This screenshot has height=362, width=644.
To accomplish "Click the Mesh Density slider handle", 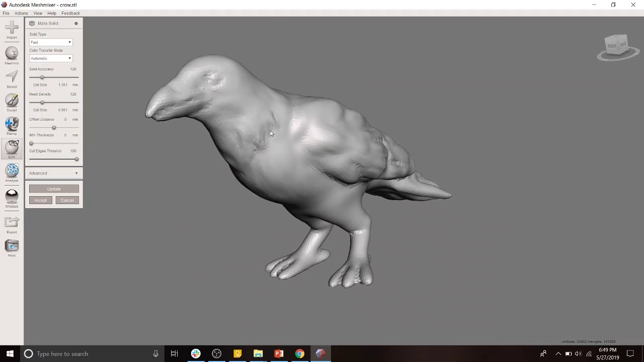I will 42,103.
